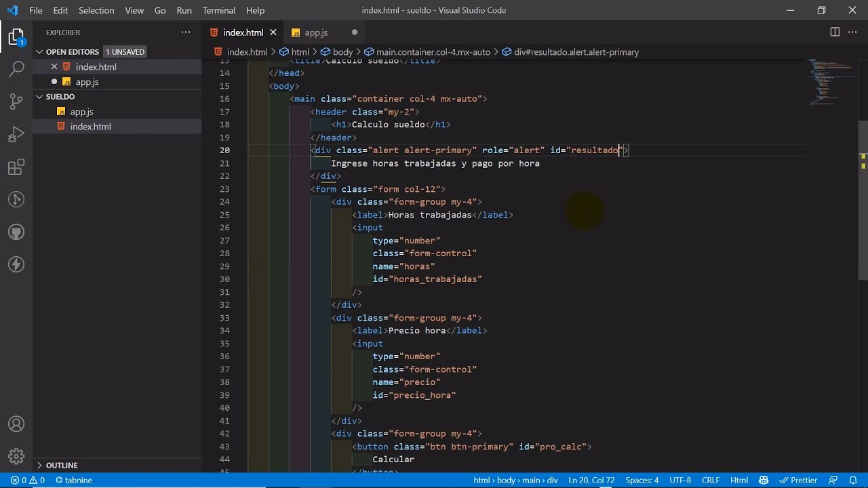Click the Spaces: 4 indentation setting

642,480
